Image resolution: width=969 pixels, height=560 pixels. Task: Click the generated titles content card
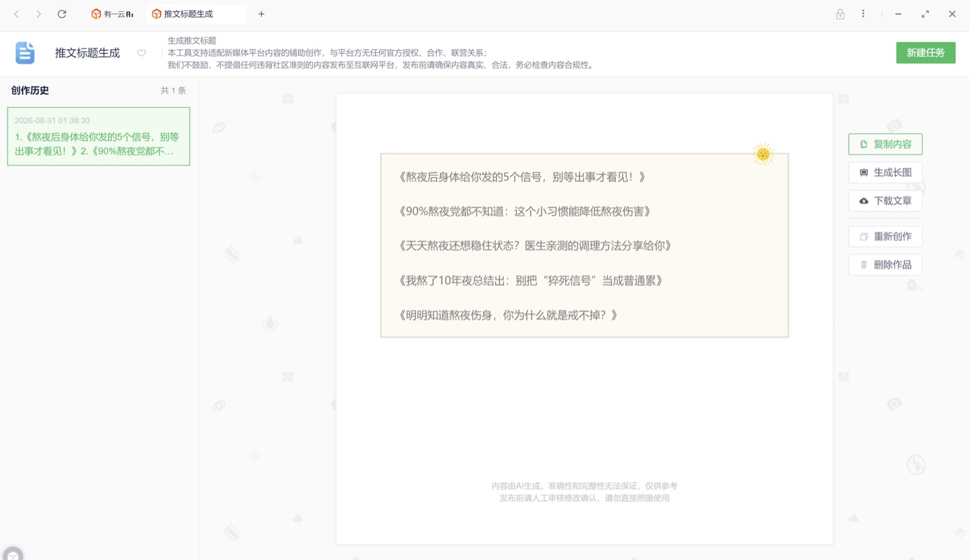pyautogui.click(x=584, y=245)
